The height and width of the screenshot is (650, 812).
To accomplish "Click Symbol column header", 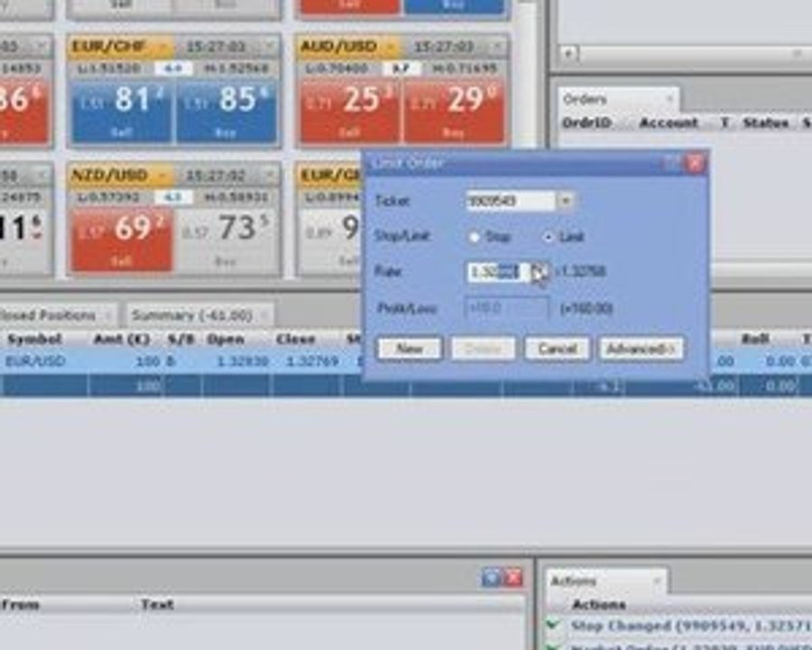I will pyautogui.click(x=34, y=339).
